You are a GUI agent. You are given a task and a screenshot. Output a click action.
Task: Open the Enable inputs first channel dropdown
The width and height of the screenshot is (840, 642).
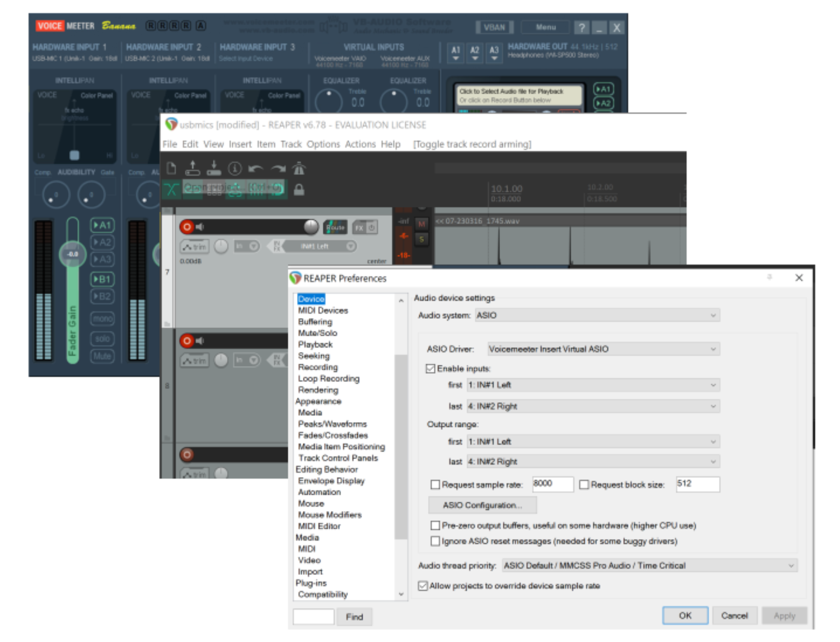(x=593, y=385)
